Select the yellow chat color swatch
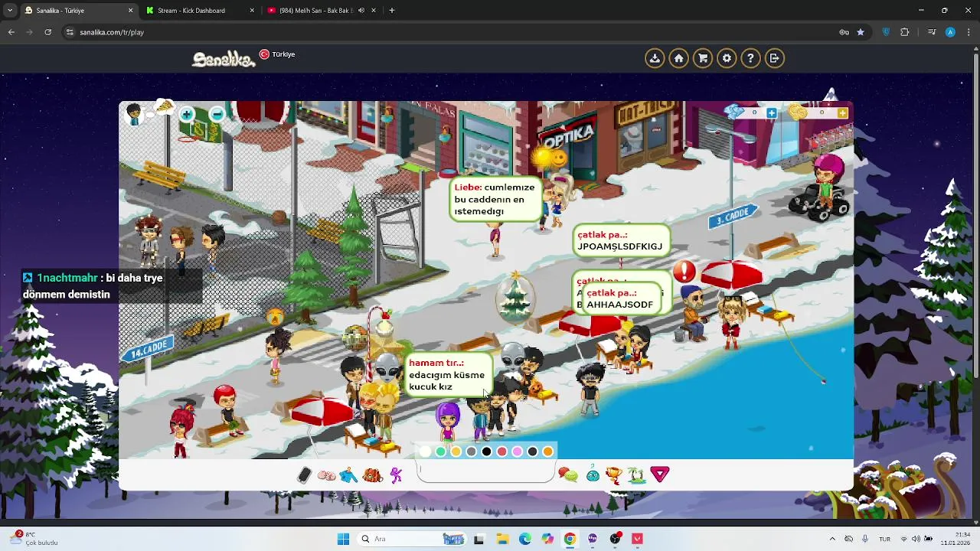Image resolution: width=980 pixels, height=551 pixels. [456, 452]
